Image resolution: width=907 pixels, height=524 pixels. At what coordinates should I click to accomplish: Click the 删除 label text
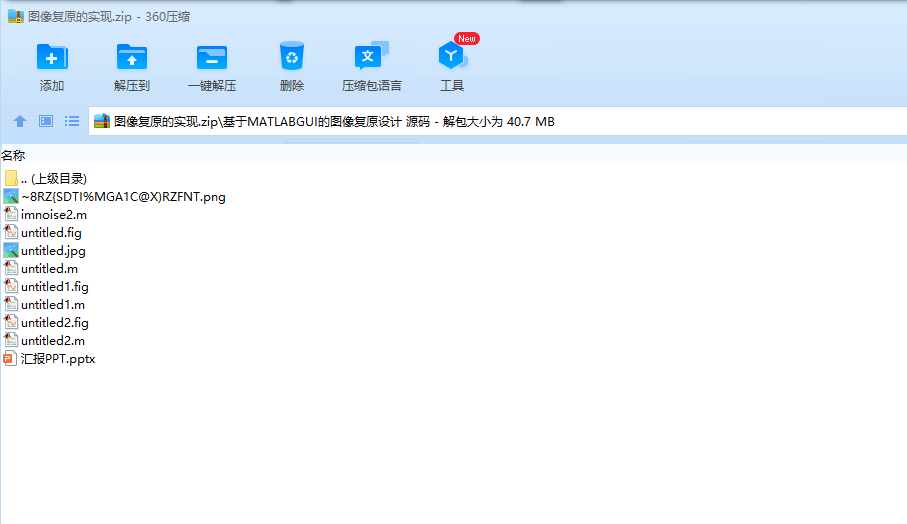(x=292, y=86)
